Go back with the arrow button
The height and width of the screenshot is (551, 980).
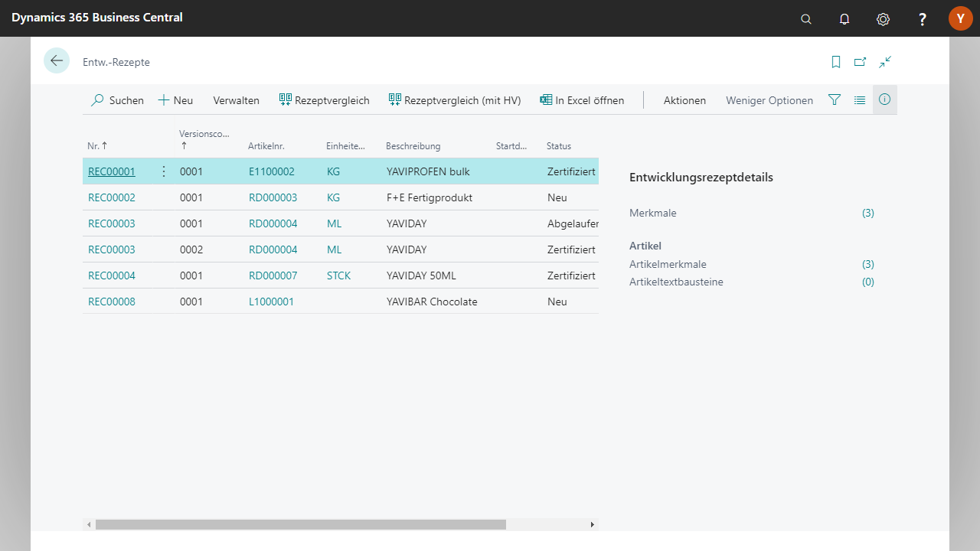(57, 60)
